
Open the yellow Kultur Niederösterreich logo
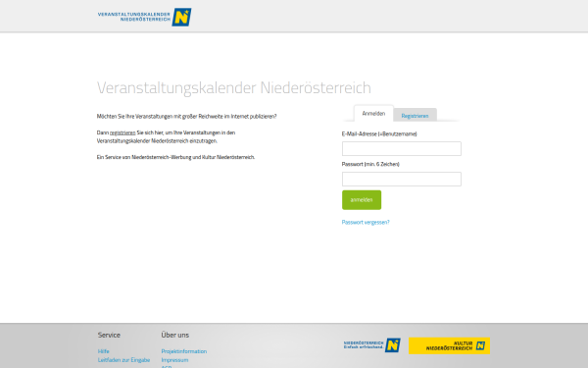click(449, 345)
